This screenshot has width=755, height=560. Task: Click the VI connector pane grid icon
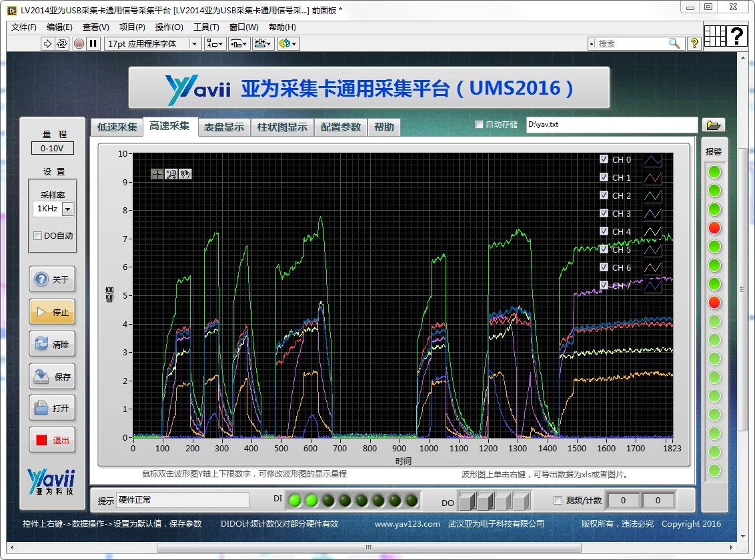[x=714, y=35]
